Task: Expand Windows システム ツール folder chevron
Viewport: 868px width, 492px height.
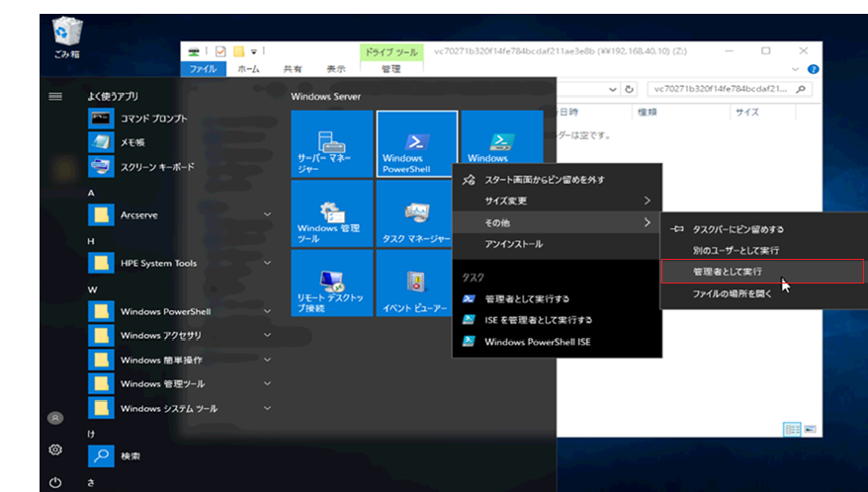Action: click(x=267, y=408)
